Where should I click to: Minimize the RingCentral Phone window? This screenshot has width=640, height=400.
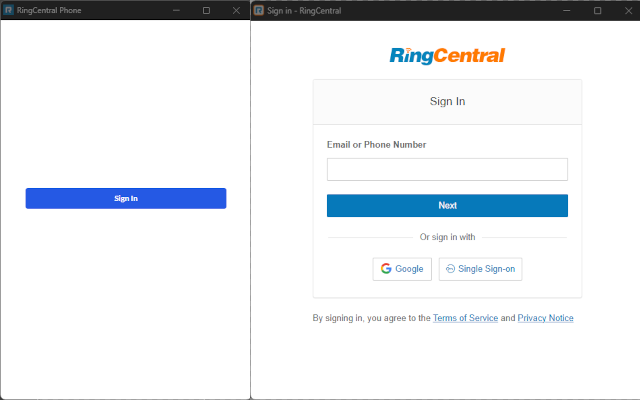click(x=176, y=10)
